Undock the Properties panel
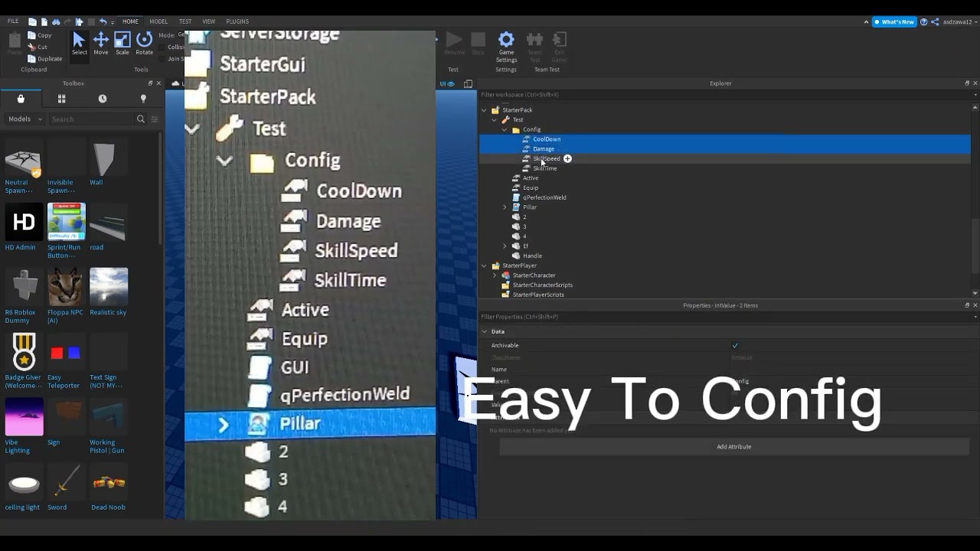Screen dimensions: 980x551 pyautogui.click(x=966, y=305)
